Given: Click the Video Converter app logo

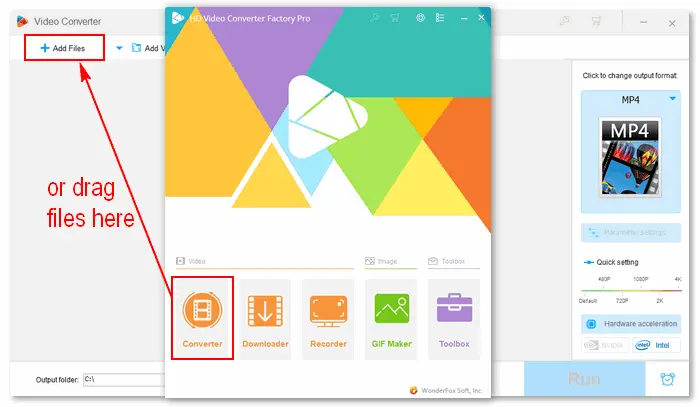Looking at the screenshot, I should tap(22, 21).
